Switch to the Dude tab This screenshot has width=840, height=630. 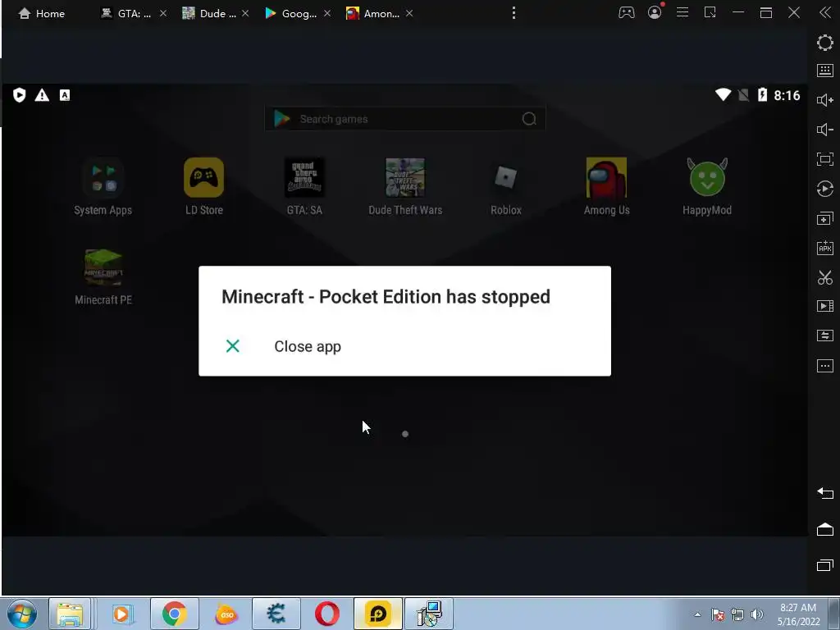(x=209, y=13)
